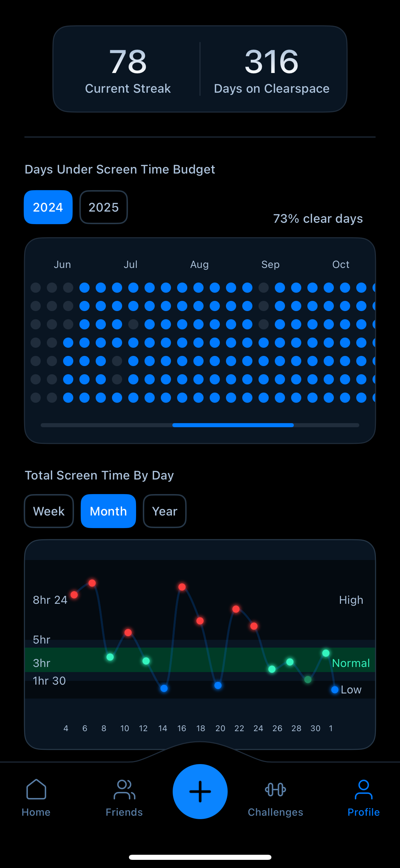Tap the Normal range band label
The image size is (400, 868).
(x=351, y=663)
